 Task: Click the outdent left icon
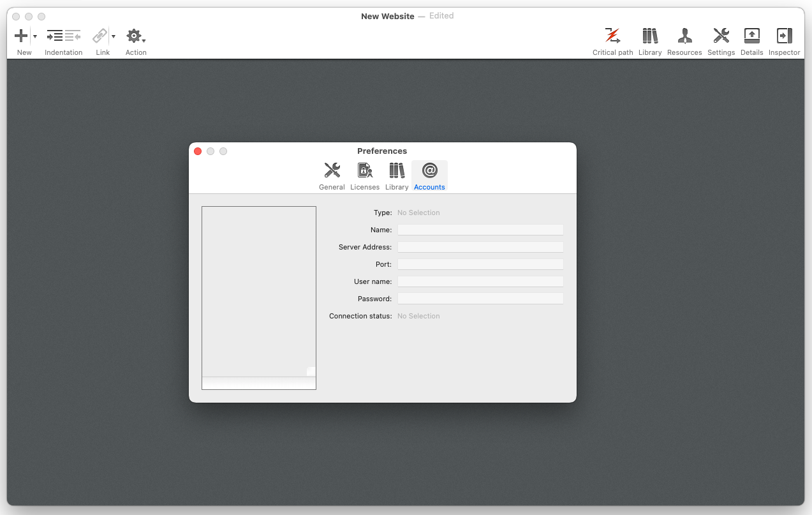(x=73, y=36)
